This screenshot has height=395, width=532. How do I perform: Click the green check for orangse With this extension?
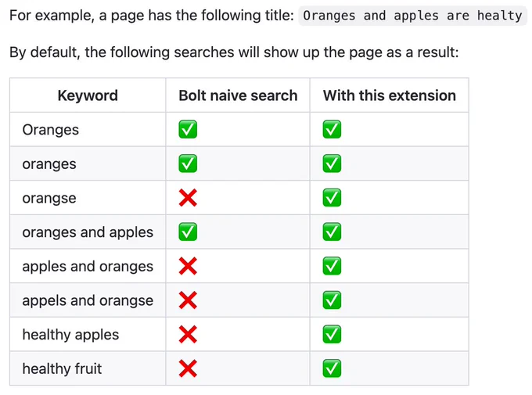click(332, 198)
